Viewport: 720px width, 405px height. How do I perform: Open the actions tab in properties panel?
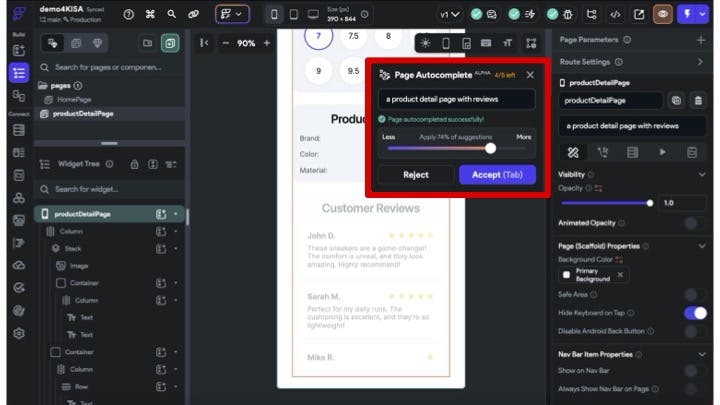point(602,152)
